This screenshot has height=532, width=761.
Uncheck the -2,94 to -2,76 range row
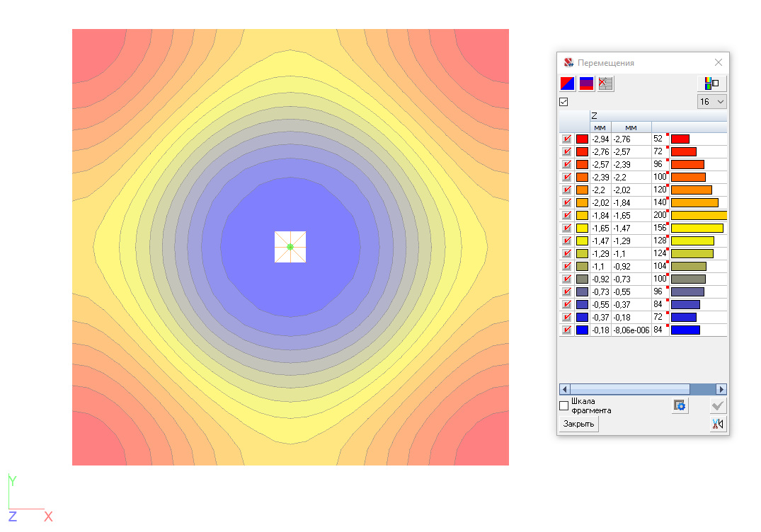[566, 139]
